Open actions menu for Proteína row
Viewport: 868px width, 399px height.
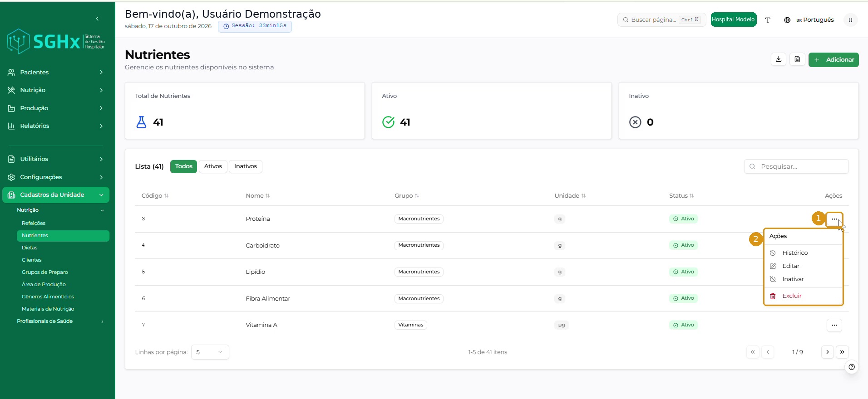click(x=834, y=219)
